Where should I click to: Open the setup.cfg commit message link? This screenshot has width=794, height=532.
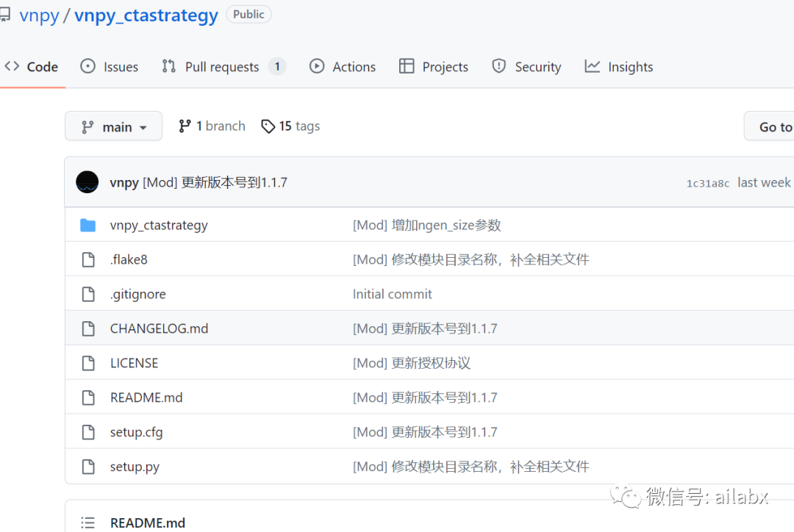pyautogui.click(x=425, y=432)
